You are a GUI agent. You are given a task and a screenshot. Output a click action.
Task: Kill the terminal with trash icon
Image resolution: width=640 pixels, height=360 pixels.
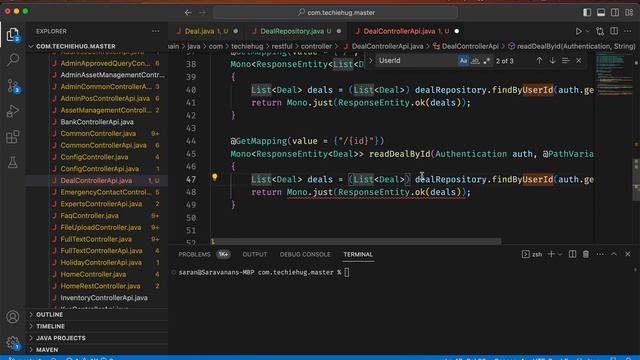pyautogui.click(x=586, y=254)
